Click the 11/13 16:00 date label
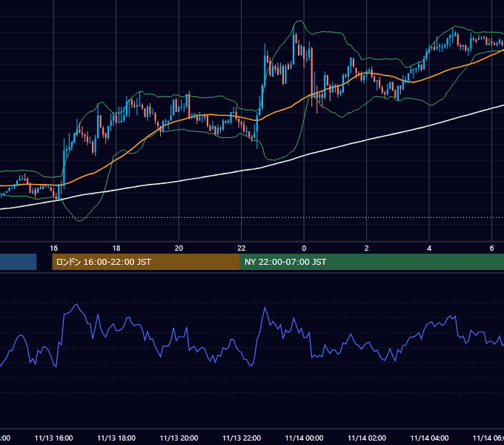 pos(53,438)
